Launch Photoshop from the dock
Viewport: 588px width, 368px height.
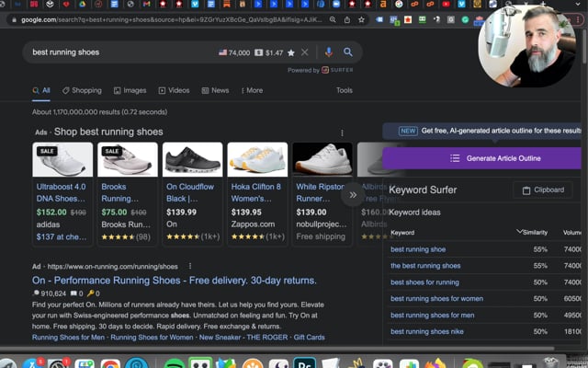pyautogui.click(x=304, y=363)
